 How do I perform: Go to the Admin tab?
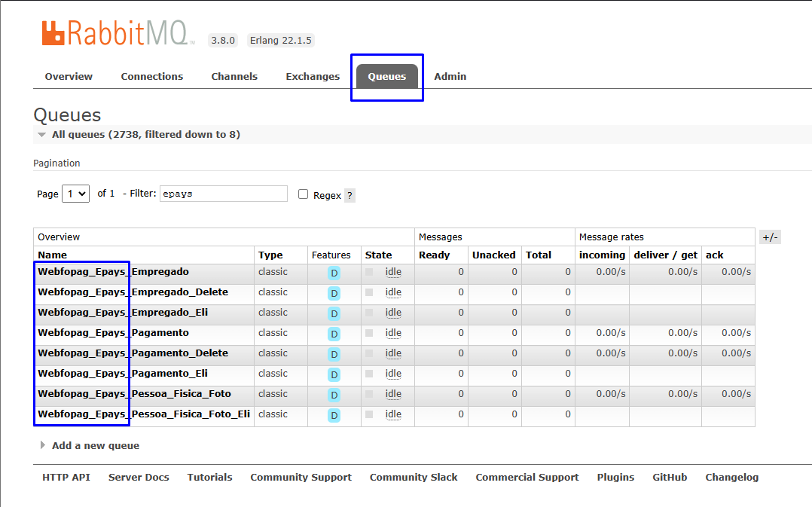(450, 76)
